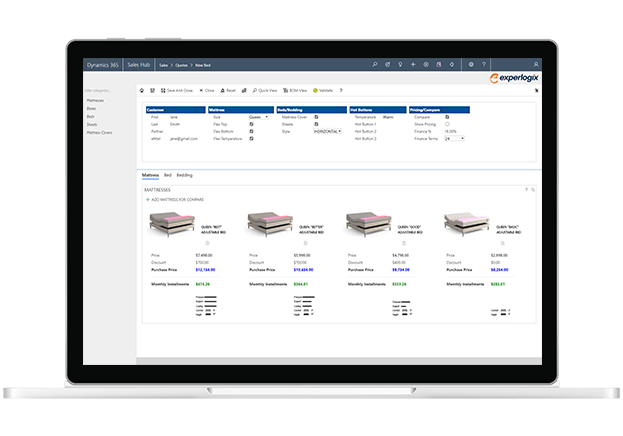Open the Sales Hub area
Image resolution: width=623 pixels, height=436 pixels.
click(x=139, y=64)
